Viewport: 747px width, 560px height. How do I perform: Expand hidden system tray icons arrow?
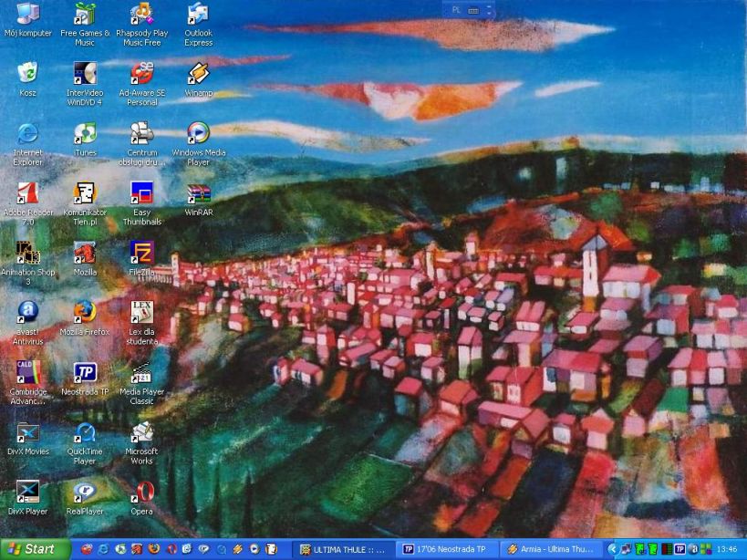pyautogui.click(x=612, y=549)
